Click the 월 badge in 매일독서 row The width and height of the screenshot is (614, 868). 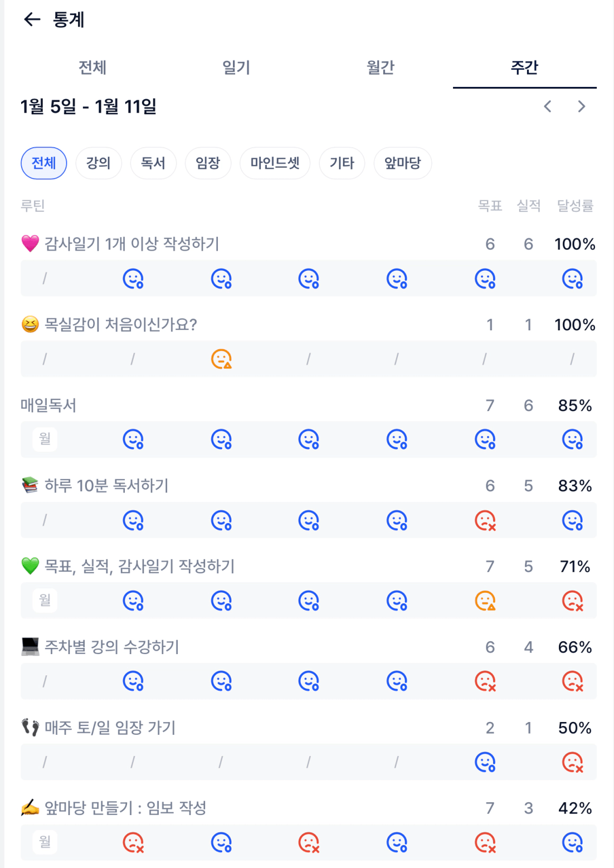45,439
